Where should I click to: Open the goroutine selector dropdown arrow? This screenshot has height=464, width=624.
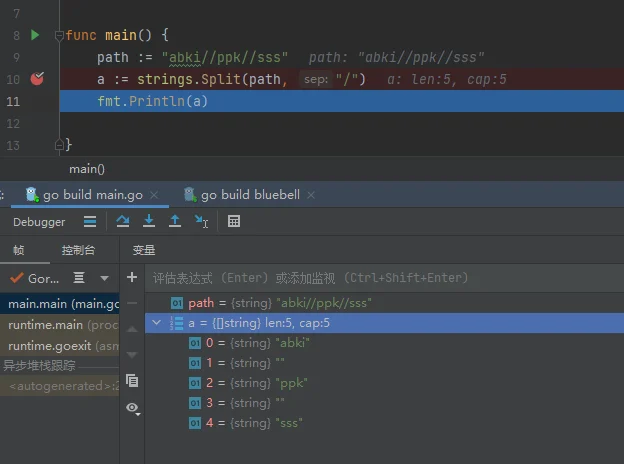click(x=105, y=279)
